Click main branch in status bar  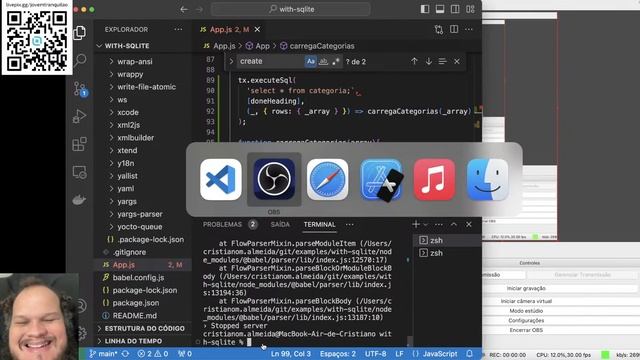click(x=103, y=353)
